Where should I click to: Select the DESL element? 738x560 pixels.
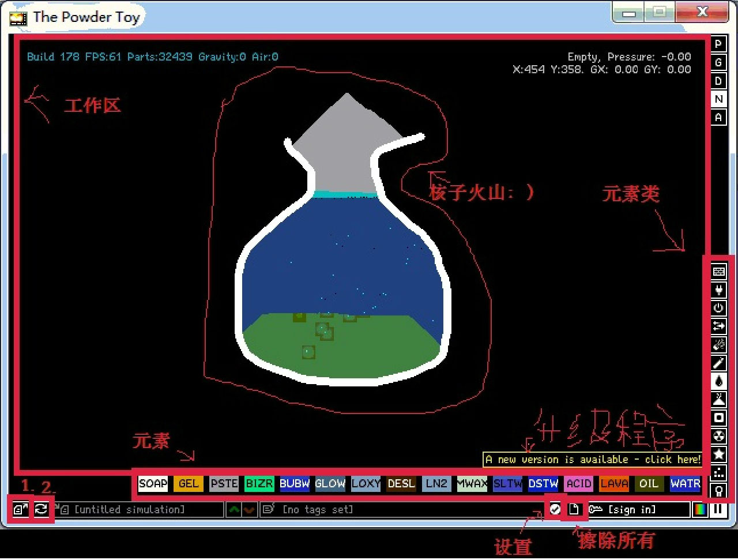(x=401, y=484)
